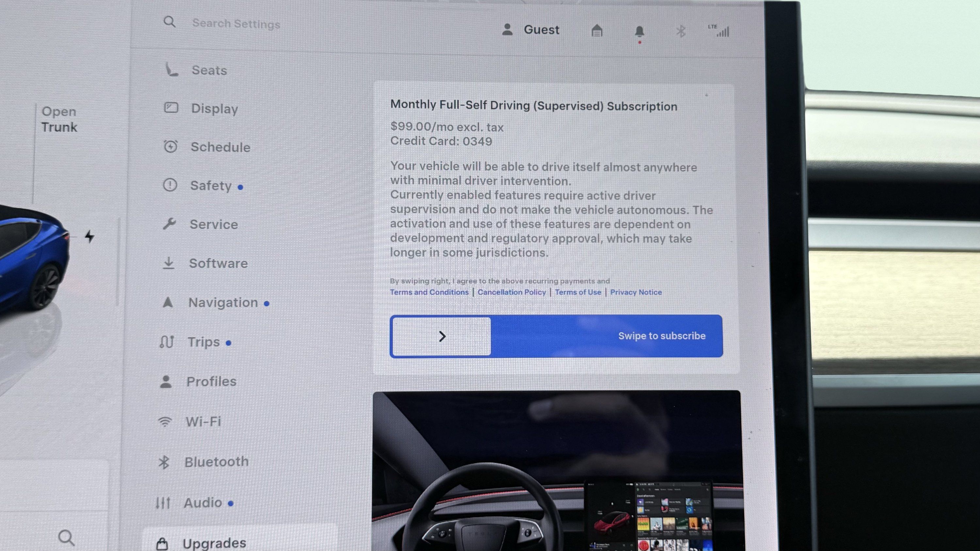Open the Audio settings menu
Viewport: 980px width, 551px height.
tap(203, 503)
